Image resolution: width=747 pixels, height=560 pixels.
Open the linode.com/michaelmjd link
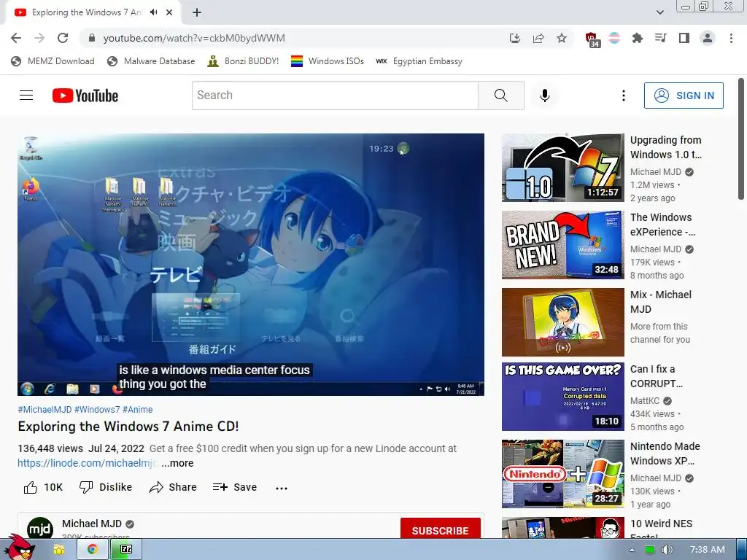click(88, 463)
